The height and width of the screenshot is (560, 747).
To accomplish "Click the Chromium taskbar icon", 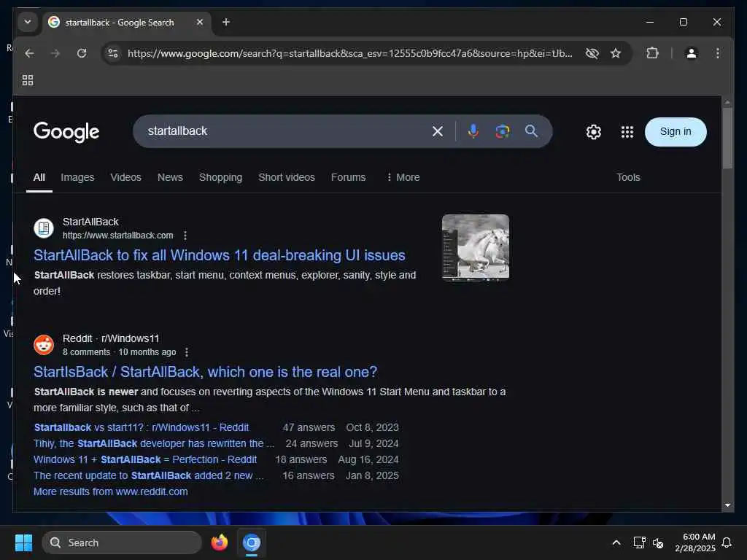I will (x=252, y=542).
